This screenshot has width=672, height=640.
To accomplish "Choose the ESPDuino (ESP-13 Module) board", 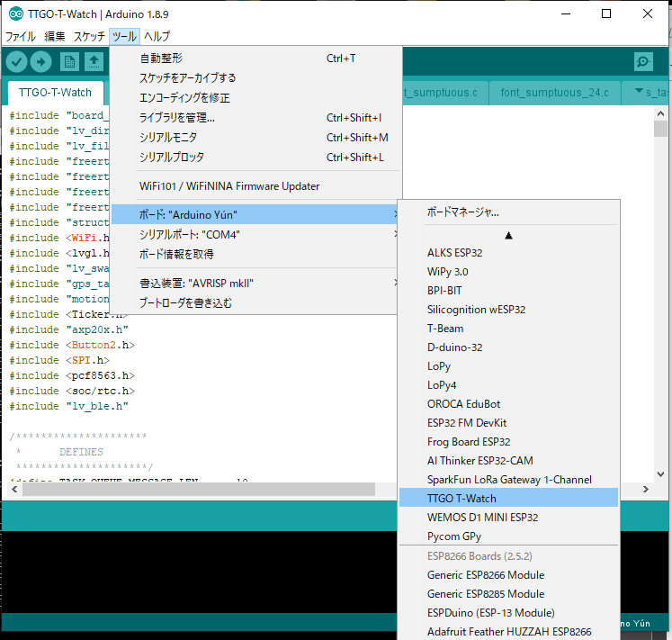I will (x=508, y=613).
